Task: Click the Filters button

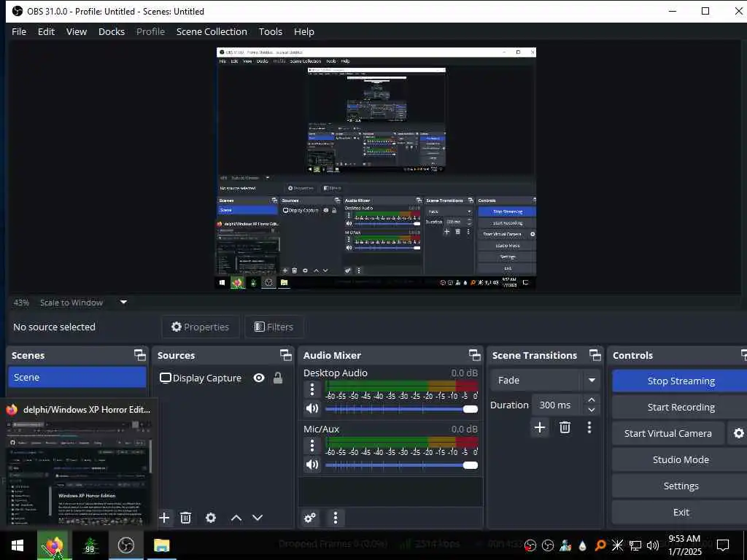Action: tap(274, 327)
